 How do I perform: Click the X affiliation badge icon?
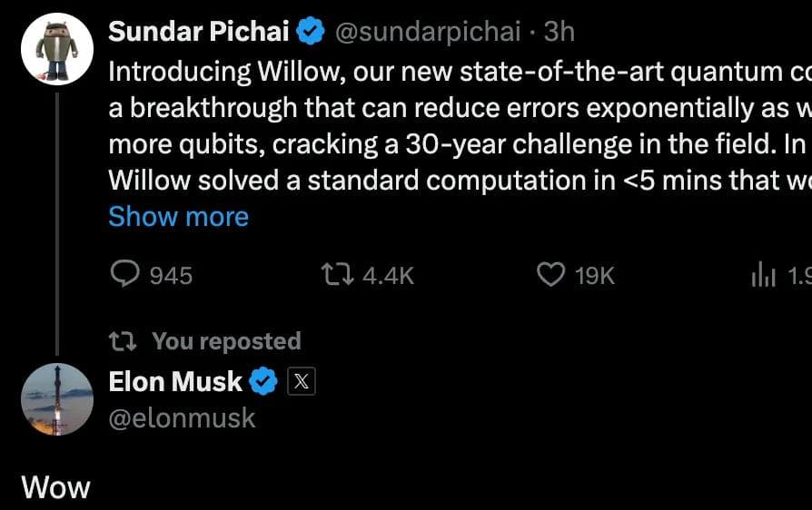click(x=301, y=382)
